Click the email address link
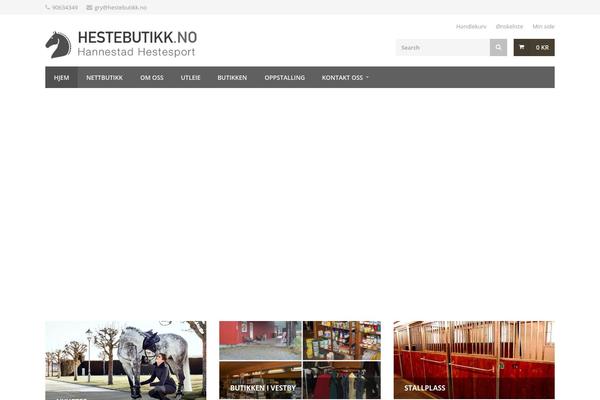Screen dimensions: 600x400 point(121,7)
